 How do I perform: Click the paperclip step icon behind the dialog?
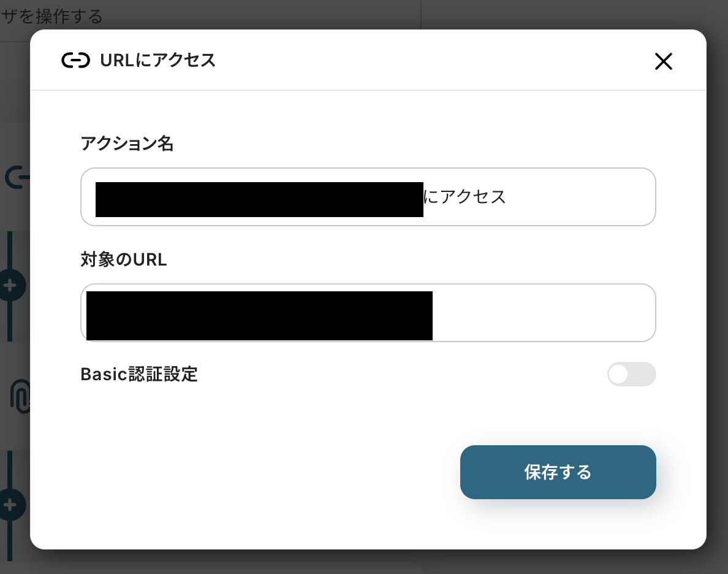20,396
